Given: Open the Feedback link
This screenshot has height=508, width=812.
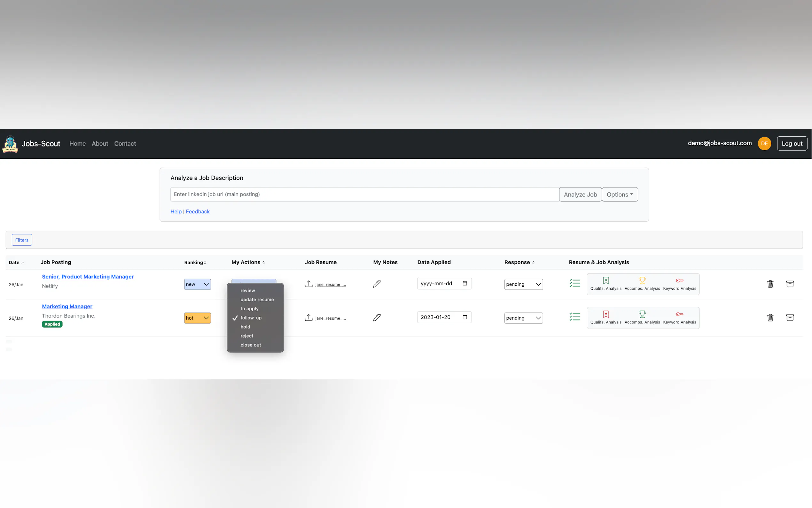Looking at the screenshot, I should coord(197,211).
